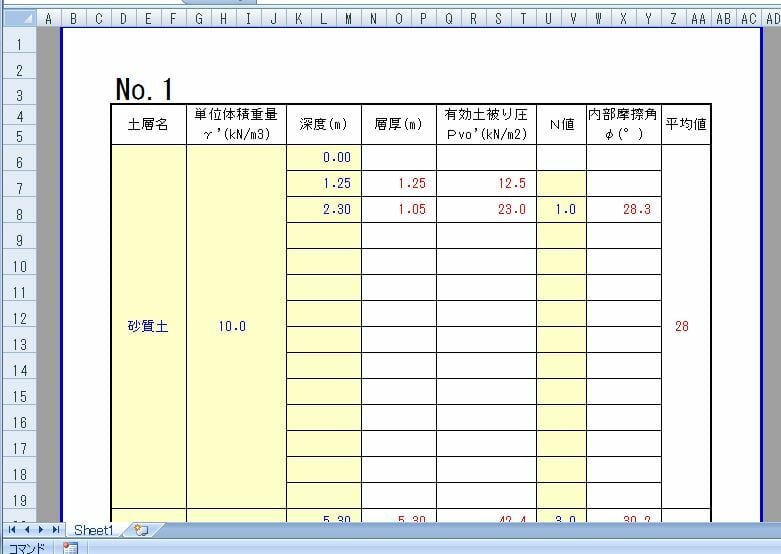
Task: Select the 砂質土 soil layer cell
Action: click(148, 326)
